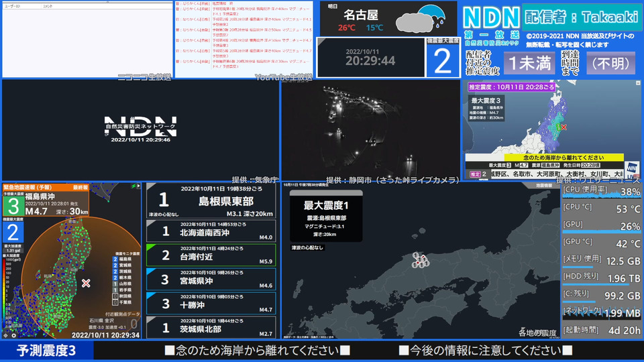
Task: Click the ネットワーク 1.99 MB graph row
Action: [601, 313]
